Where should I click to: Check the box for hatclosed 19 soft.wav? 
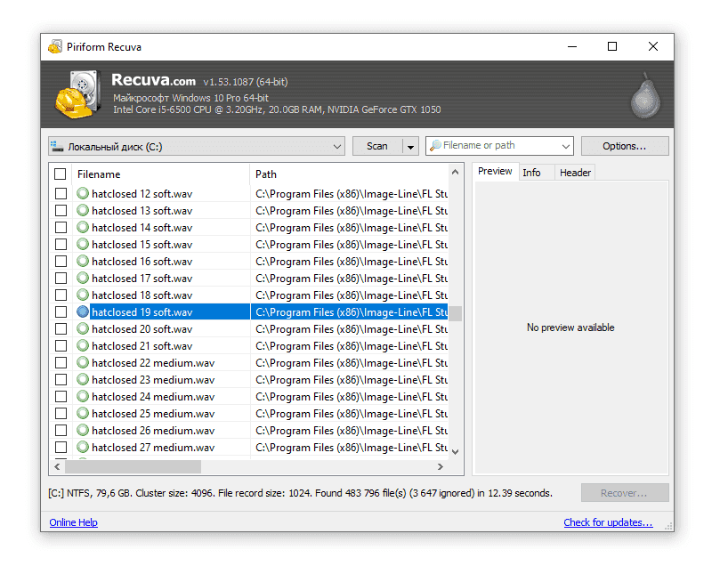click(x=61, y=312)
